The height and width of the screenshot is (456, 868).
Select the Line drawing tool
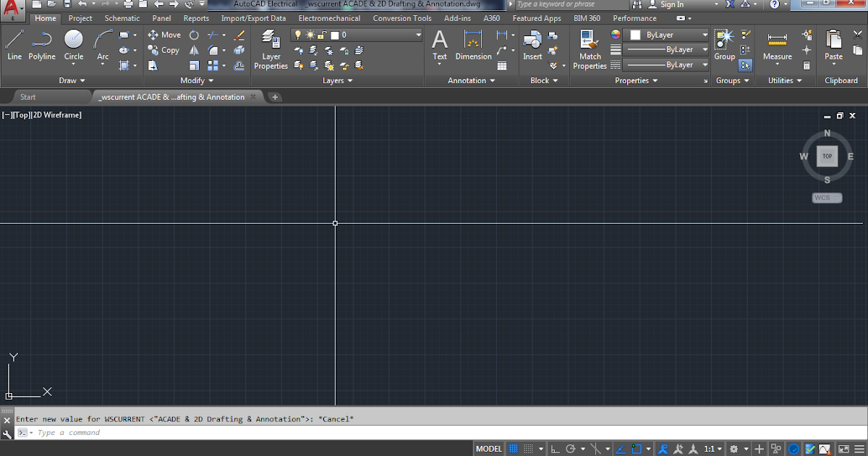tap(14, 43)
